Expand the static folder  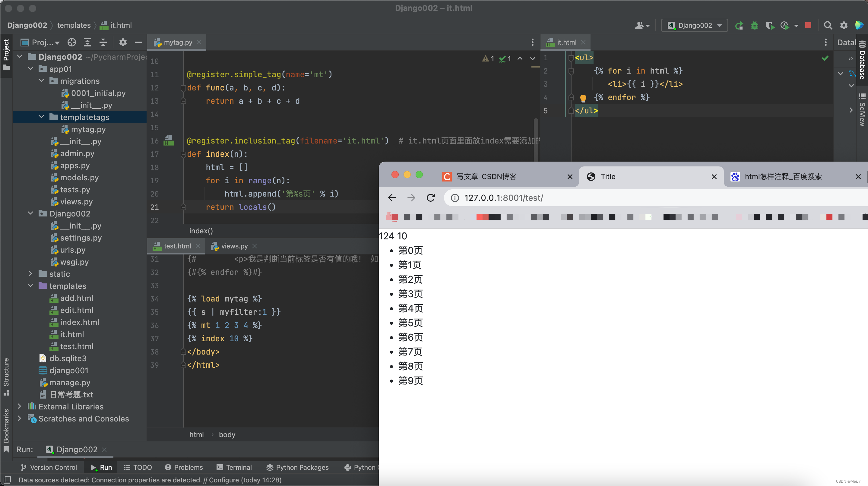[30, 274]
